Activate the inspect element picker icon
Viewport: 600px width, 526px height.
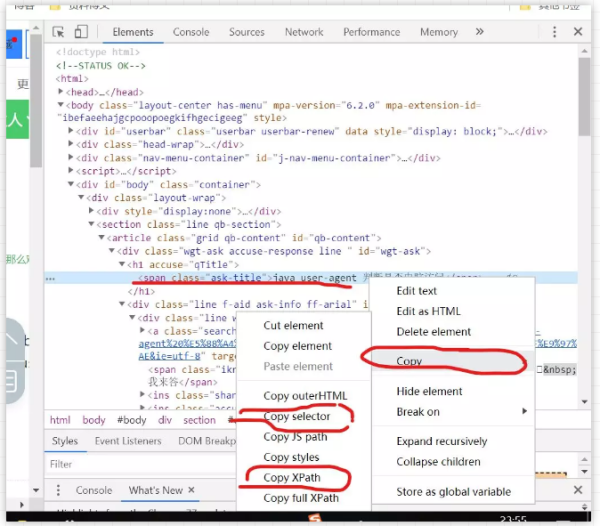click(58, 32)
